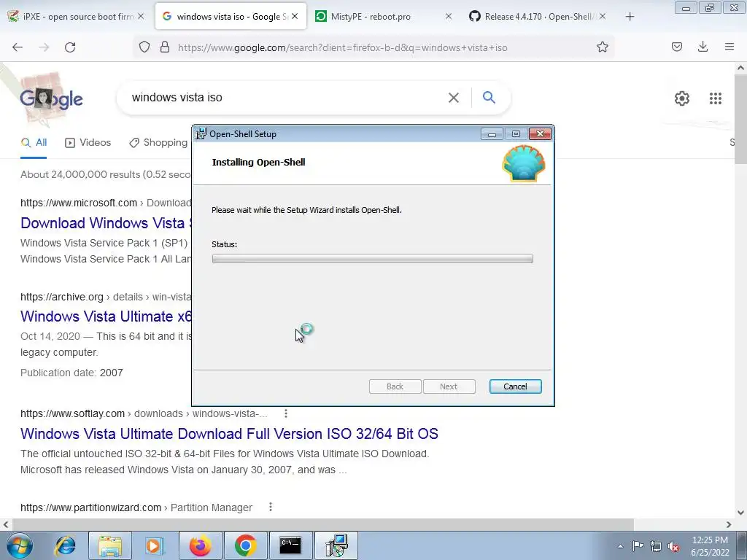Open the shield tracking protection icon
The height and width of the screenshot is (560, 747).
click(x=144, y=47)
